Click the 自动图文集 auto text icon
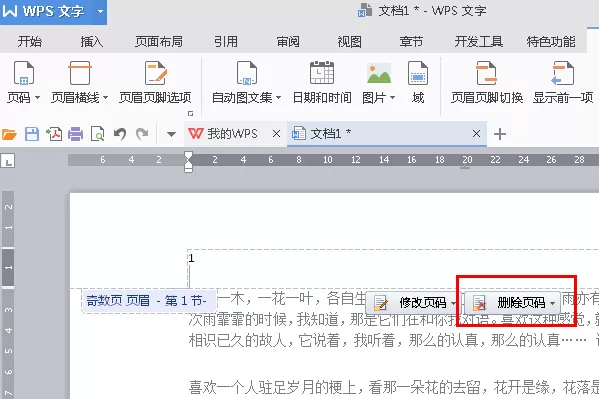 tap(247, 73)
